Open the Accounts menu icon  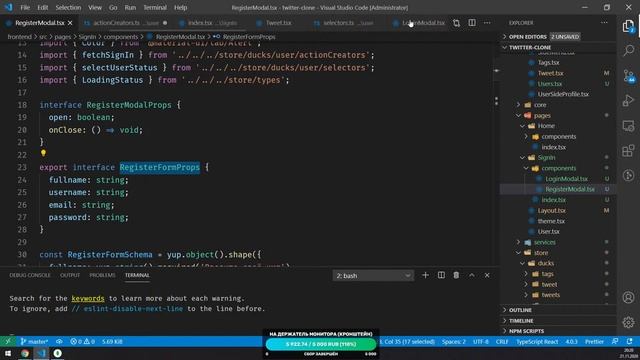point(629,298)
